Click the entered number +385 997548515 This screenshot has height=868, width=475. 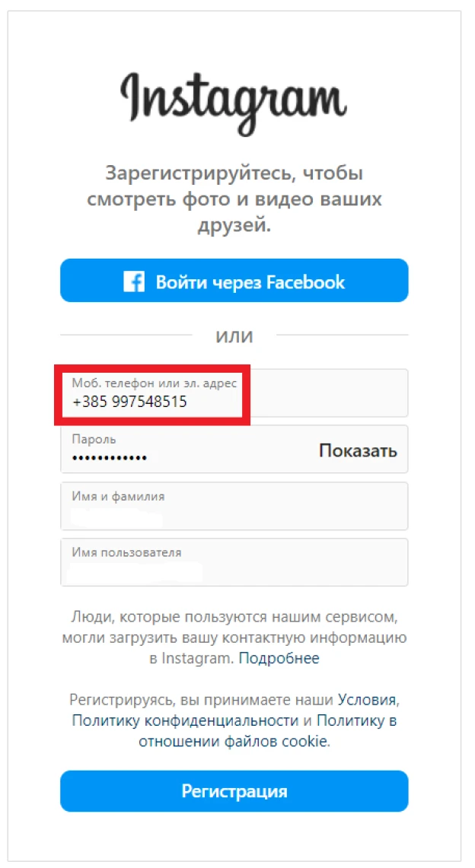point(129,402)
